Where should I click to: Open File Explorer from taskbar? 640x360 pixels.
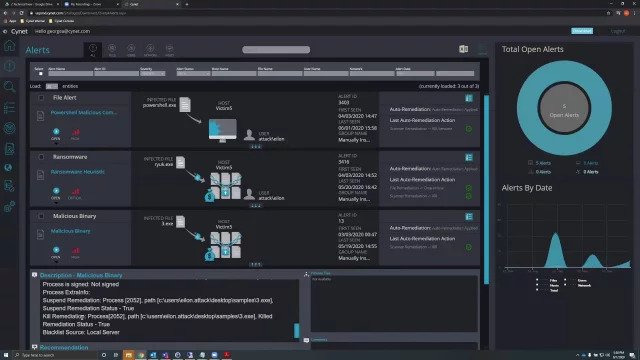pyautogui.click(x=128, y=355)
